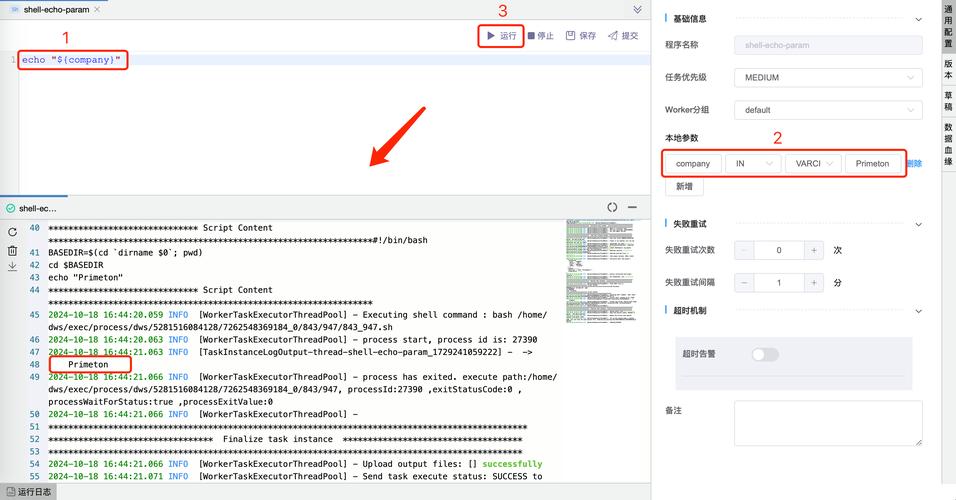Switch to the 版本 side tab
Viewport: 956px width, 500px height.
pyautogui.click(x=948, y=68)
